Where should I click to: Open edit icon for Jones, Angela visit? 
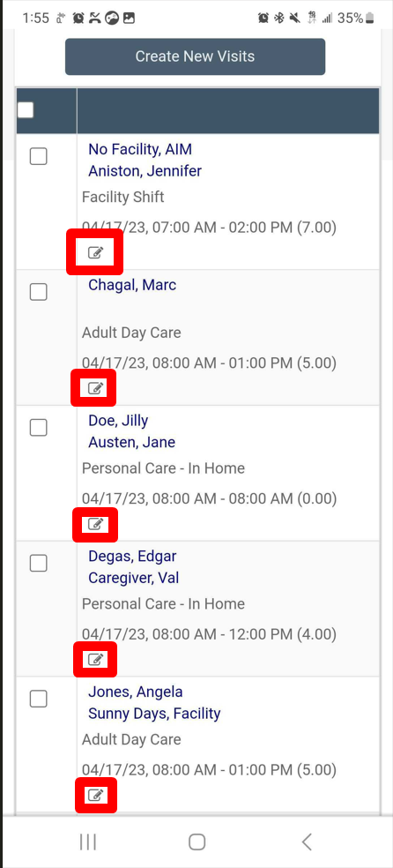click(96, 796)
